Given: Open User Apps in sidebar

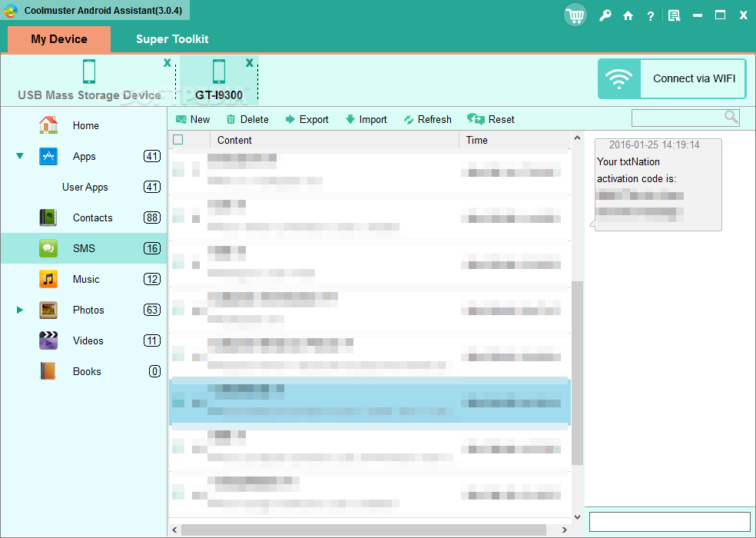Looking at the screenshot, I should click(85, 188).
